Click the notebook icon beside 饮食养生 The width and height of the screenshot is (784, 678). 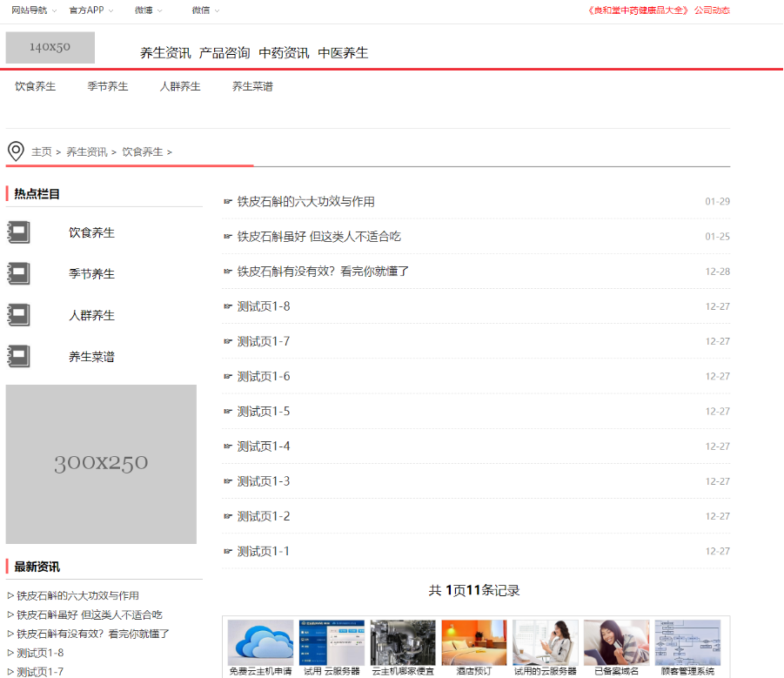(x=18, y=232)
